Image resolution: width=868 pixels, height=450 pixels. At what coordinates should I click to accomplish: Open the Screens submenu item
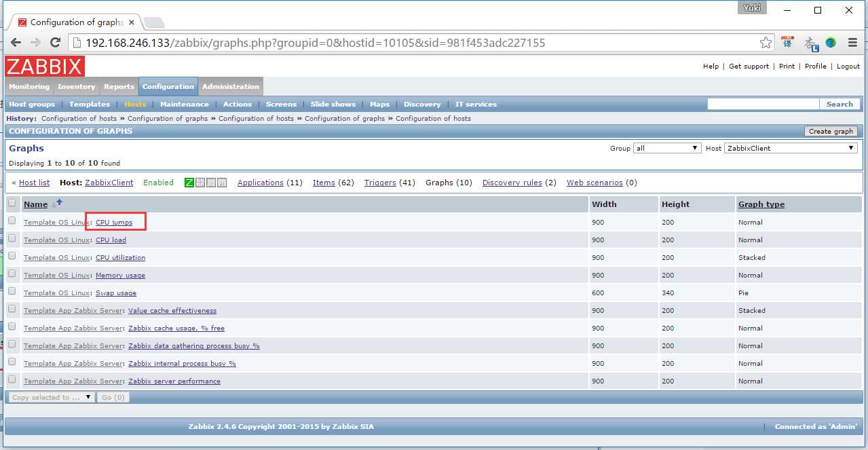281,105
